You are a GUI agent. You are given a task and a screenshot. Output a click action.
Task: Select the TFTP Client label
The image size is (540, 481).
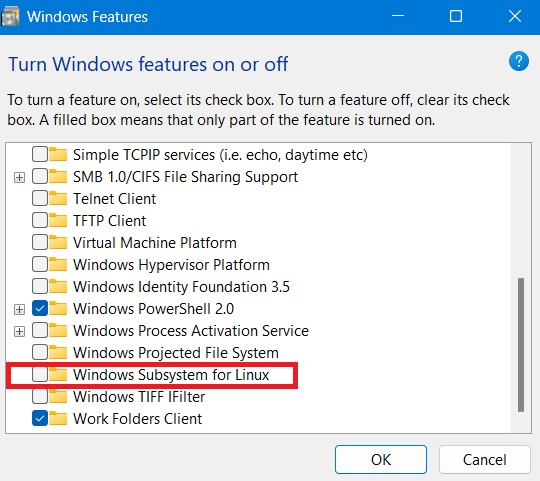point(110,221)
